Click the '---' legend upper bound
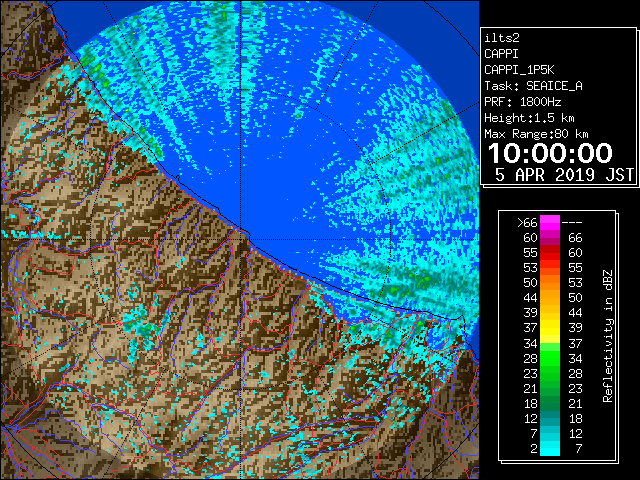The image size is (640, 480). (x=572, y=223)
